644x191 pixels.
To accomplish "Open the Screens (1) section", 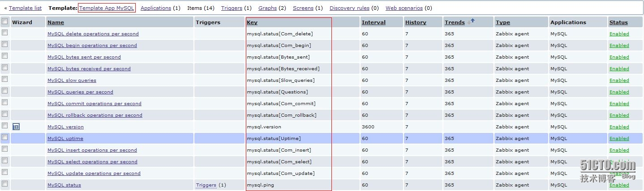I will pyautogui.click(x=303, y=8).
